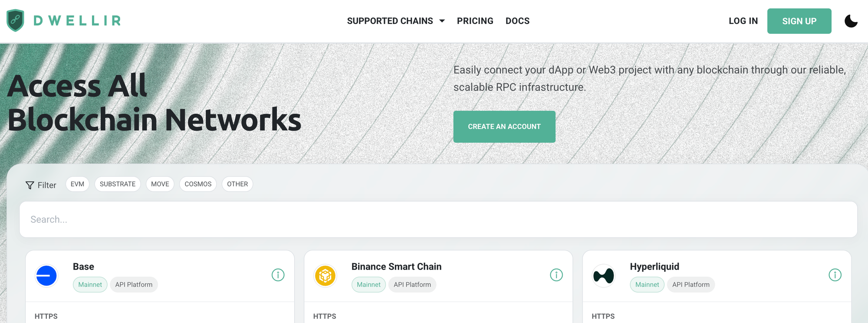Click the Log In link
The width and height of the screenshot is (868, 323).
coord(743,21)
